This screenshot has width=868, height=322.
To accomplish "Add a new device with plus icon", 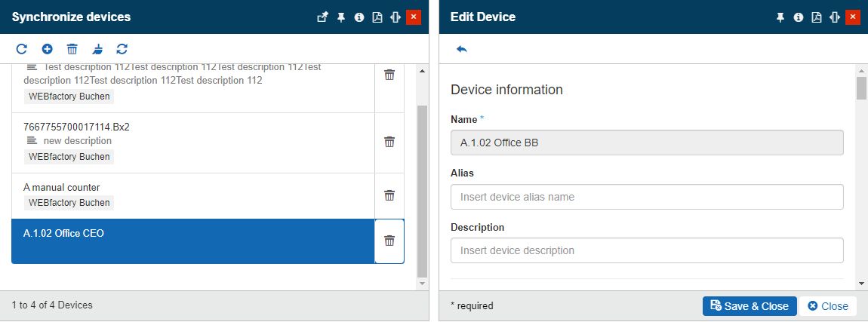I will (x=47, y=49).
